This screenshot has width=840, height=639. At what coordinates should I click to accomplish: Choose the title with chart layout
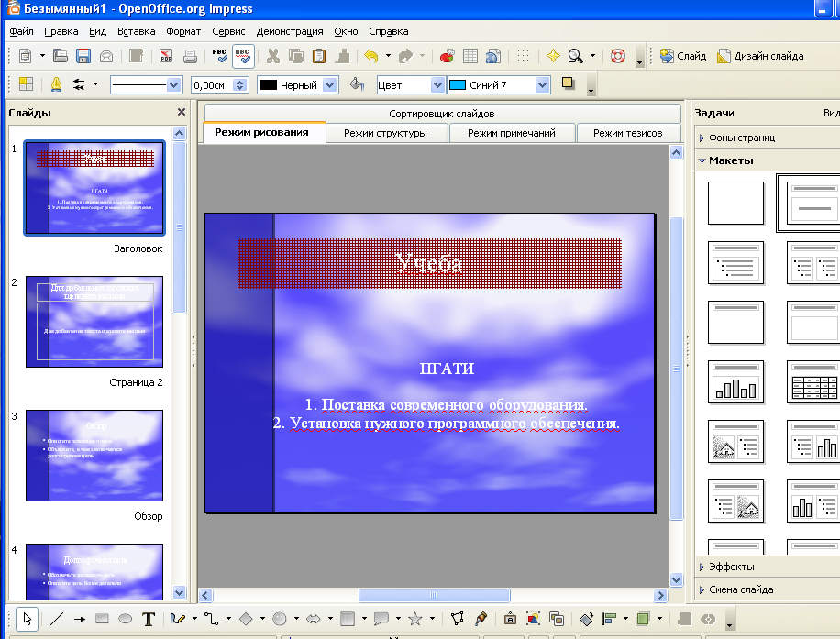tap(735, 382)
